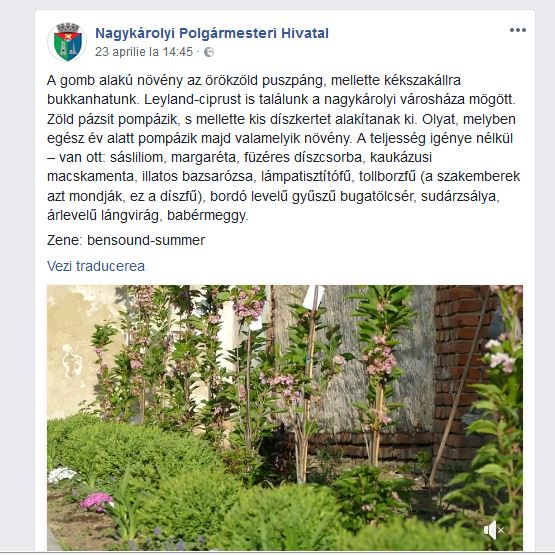Click the pink flower at the video's bottom-left

pyautogui.click(x=96, y=500)
